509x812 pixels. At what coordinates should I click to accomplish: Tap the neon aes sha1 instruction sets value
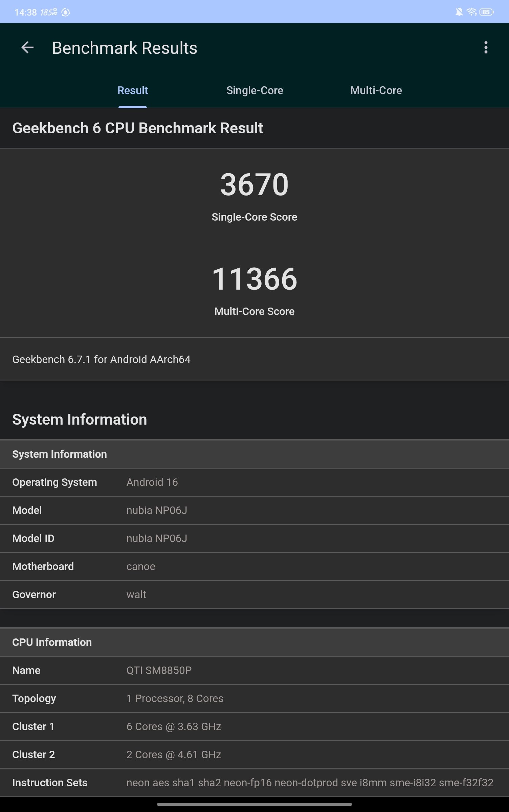click(x=310, y=783)
